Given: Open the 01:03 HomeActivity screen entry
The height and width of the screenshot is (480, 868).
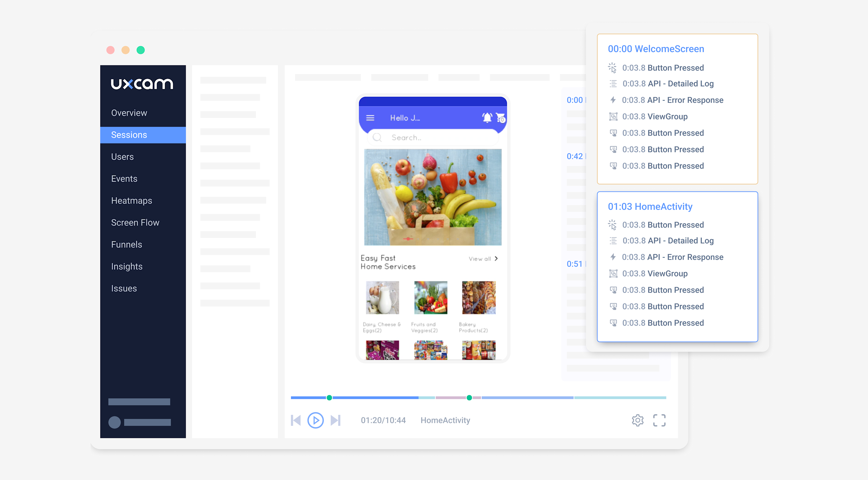Looking at the screenshot, I should [650, 206].
